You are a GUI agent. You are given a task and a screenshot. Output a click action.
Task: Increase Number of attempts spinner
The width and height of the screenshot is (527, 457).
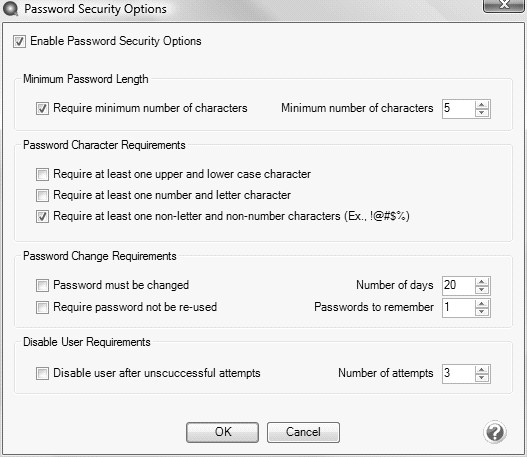coord(482,370)
